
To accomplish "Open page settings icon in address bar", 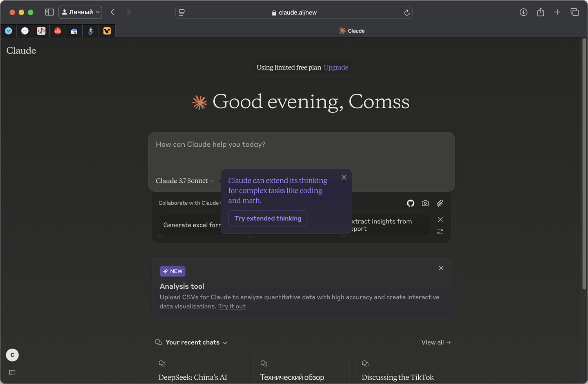I will (182, 13).
